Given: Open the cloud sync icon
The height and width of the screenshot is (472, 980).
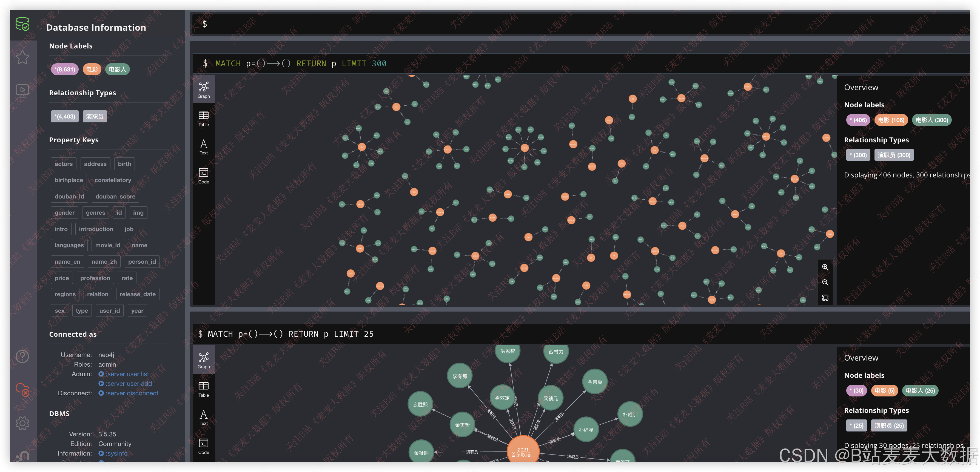Looking at the screenshot, I should click(22, 390).
